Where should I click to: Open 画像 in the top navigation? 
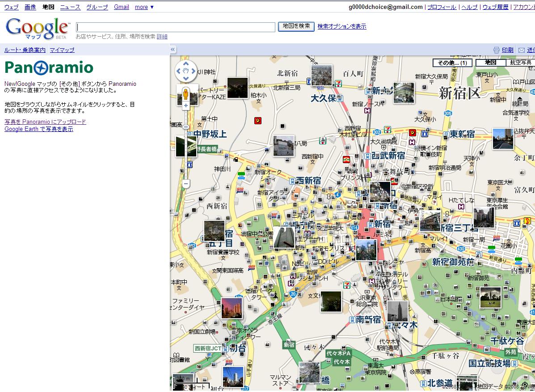[x=30, y=7]
